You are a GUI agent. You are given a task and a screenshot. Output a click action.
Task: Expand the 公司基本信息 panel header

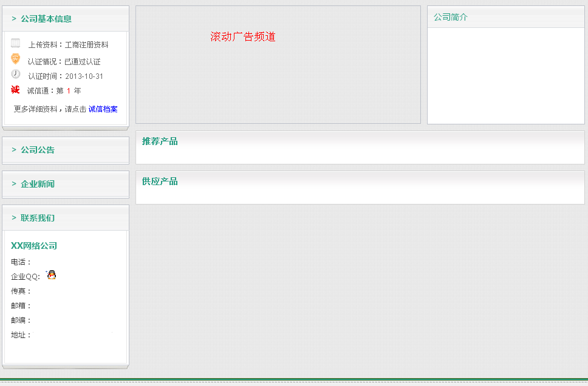click(x=46, y=19)
